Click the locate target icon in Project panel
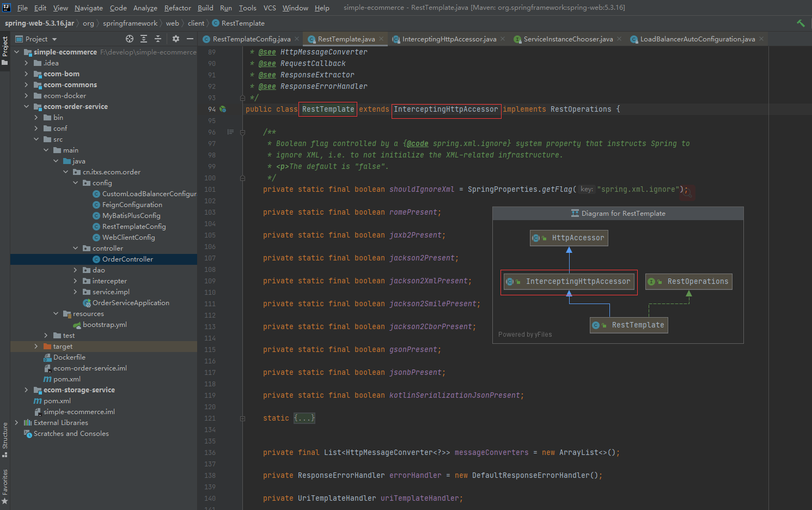This screenshot has height=510, width=812. click(x=130, y=39)
